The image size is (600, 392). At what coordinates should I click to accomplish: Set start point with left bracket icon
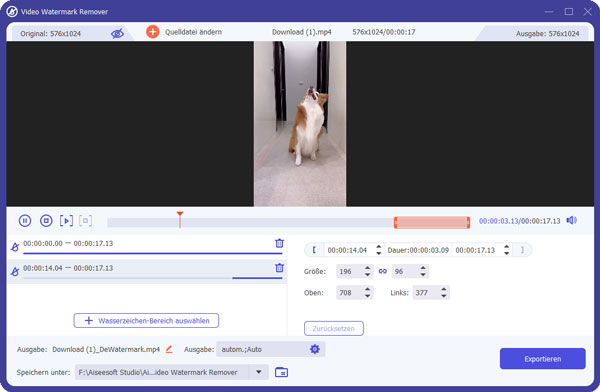click(314, 250)
